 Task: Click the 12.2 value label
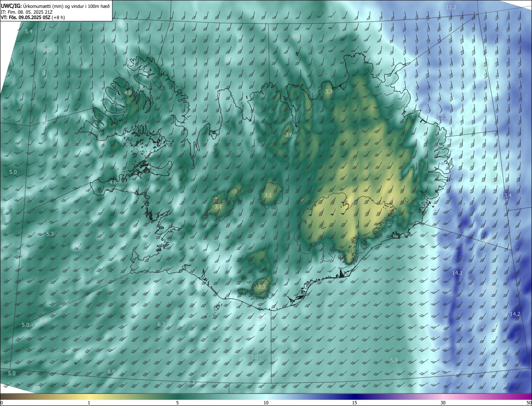pyautogui.click(x=451, y=7)
